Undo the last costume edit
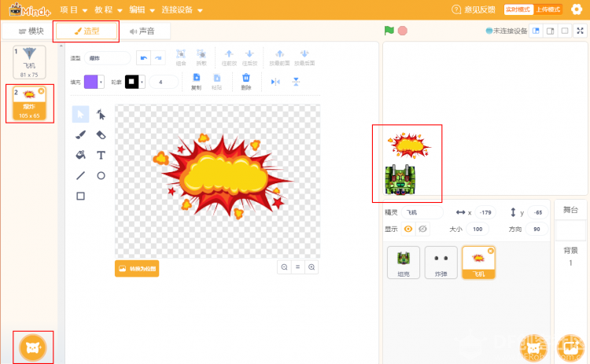The image size is (590, 364). coord(143,58)
